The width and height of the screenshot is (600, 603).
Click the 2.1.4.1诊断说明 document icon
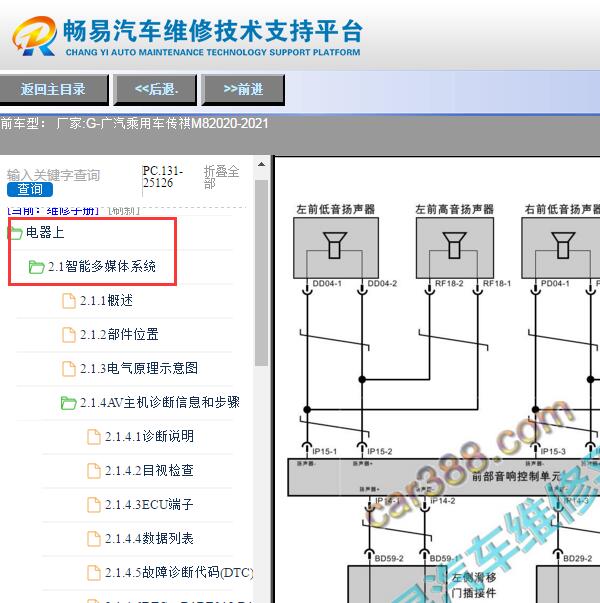click(x=94, y=437)
